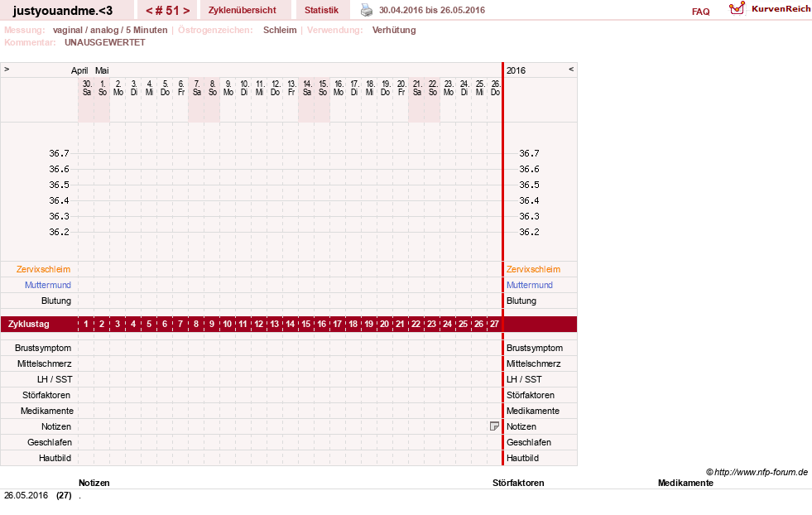Click the '2016' year label
The image size is (812, 515).
pyautogui.click(x=516, y=70)
